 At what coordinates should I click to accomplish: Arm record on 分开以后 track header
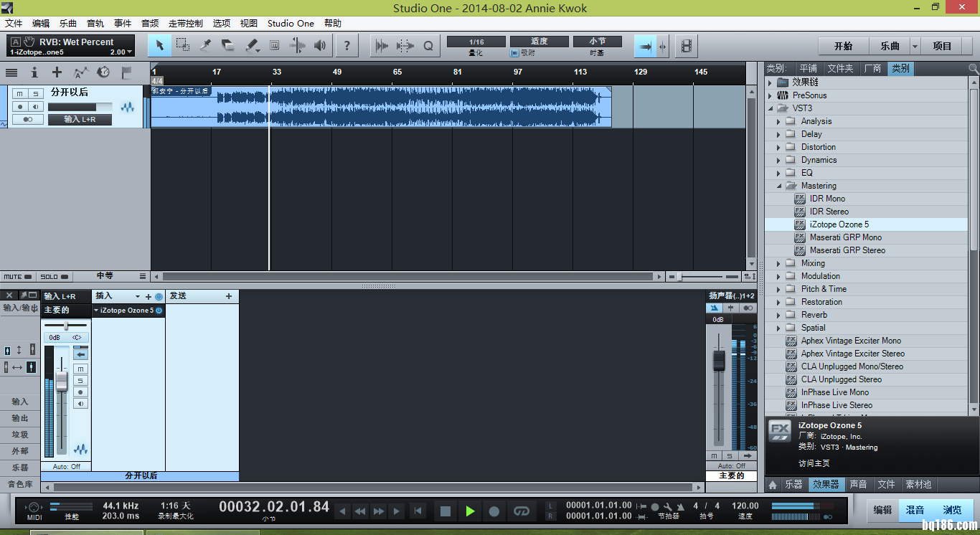coord(20,107)
